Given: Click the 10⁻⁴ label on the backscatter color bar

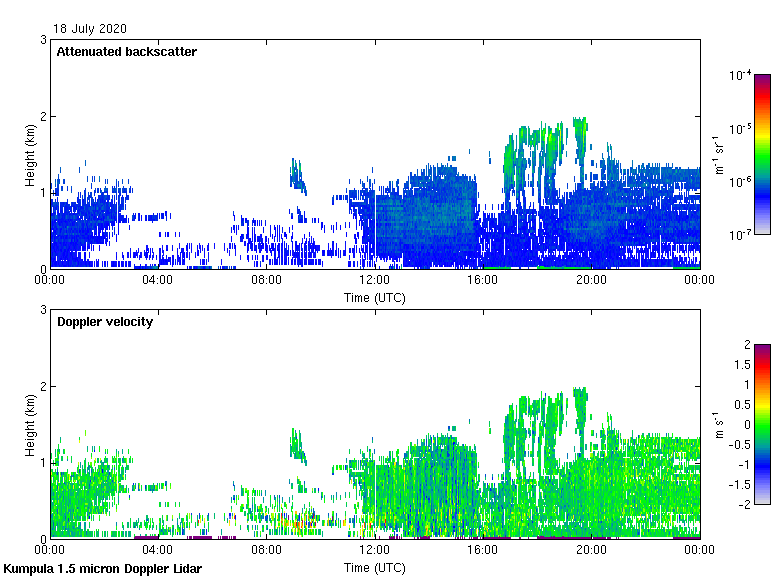Looking at the screenshot, I should pyautogui.click(x=740, y=75).
